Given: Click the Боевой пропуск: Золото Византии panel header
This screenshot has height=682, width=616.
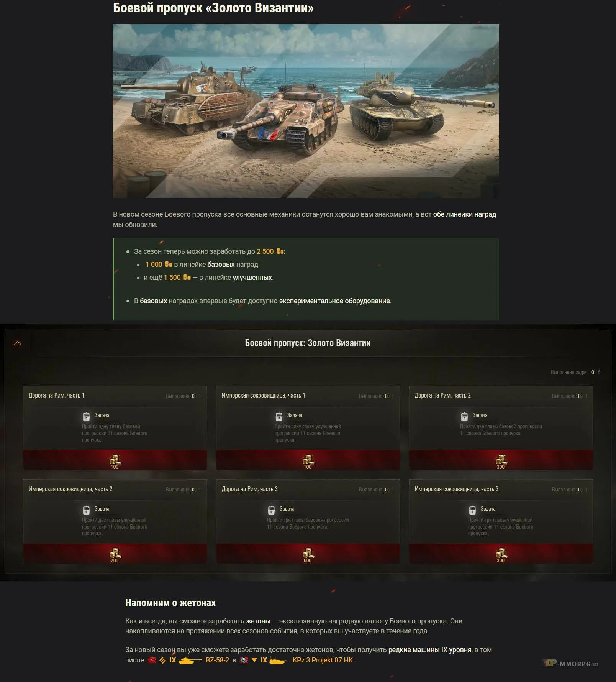Looking at the screenshot, I should point(308,343).
